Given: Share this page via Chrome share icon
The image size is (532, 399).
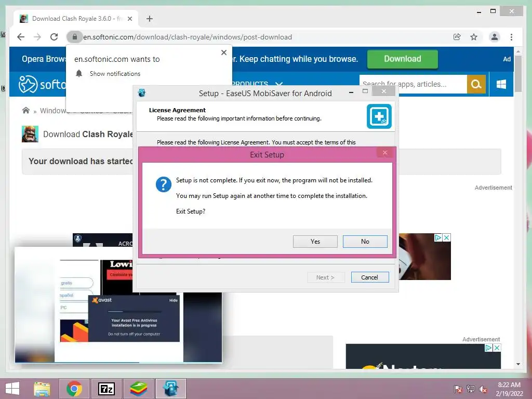Looking at the screenshot, I should click(x=457, y=37).
